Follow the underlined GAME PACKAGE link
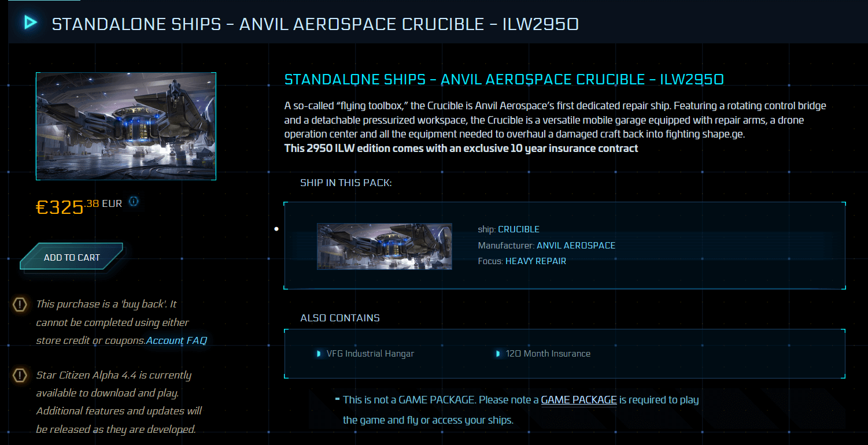The height and width of the screenshot is (445, 868). [x=578, y=400]
